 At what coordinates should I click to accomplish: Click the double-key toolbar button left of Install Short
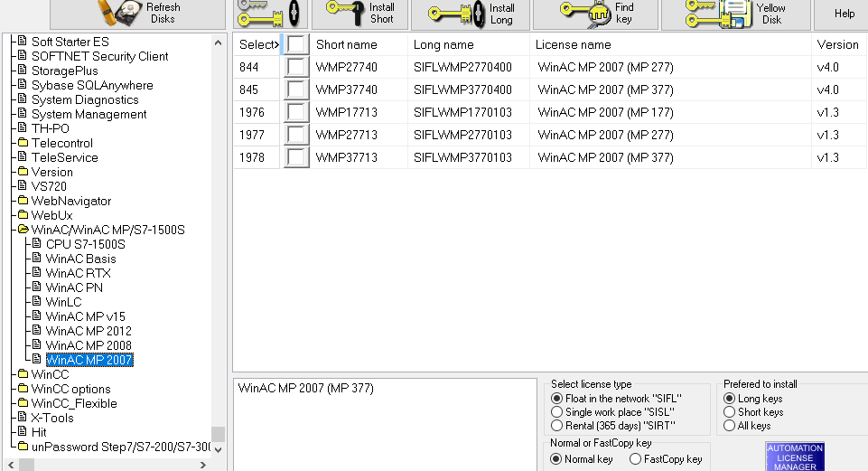(269, 14)
